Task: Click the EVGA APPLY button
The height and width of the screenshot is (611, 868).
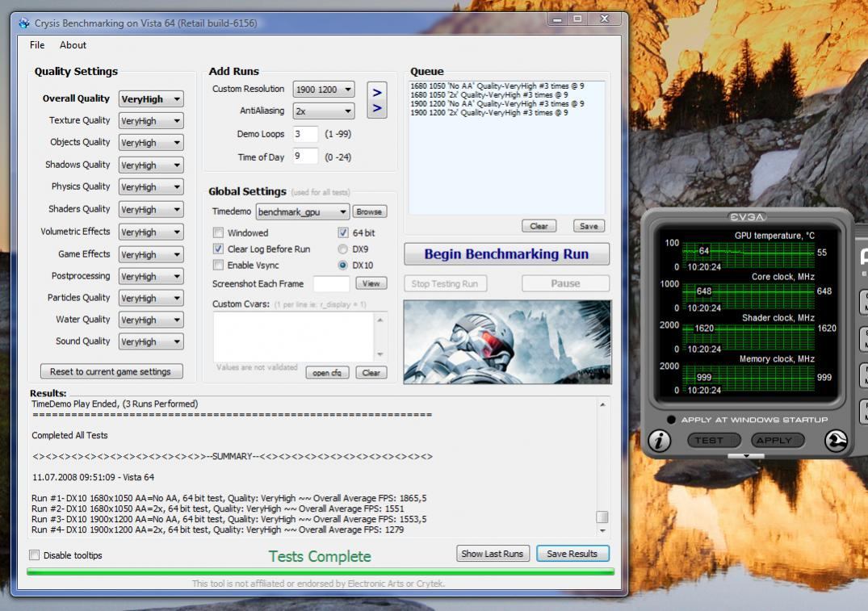Action: [x=778, y=440]
